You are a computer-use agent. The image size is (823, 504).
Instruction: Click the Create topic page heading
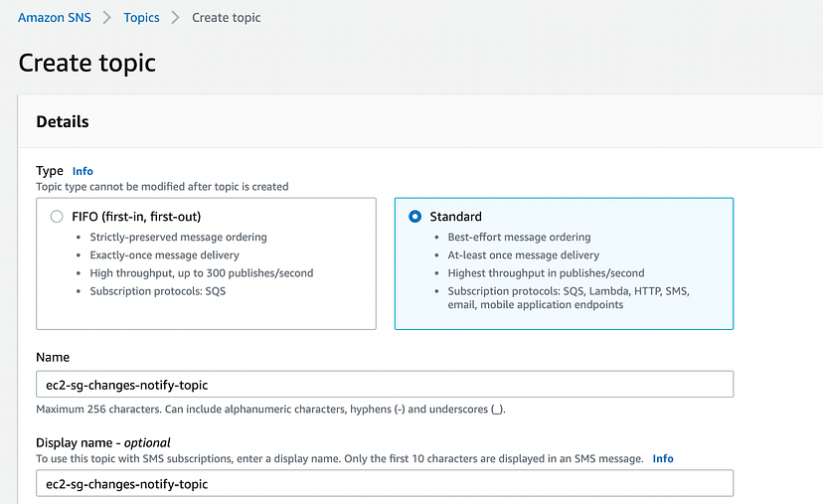coord(87,64)
